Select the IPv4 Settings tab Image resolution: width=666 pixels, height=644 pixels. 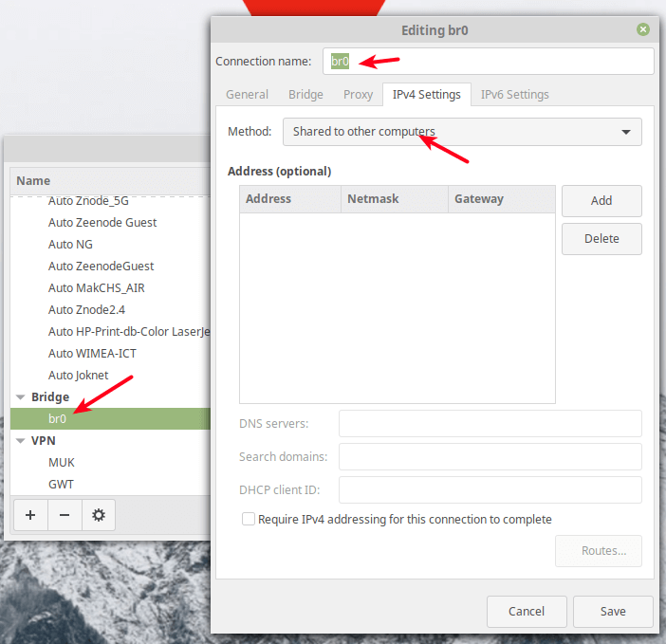tap(426, 94)
